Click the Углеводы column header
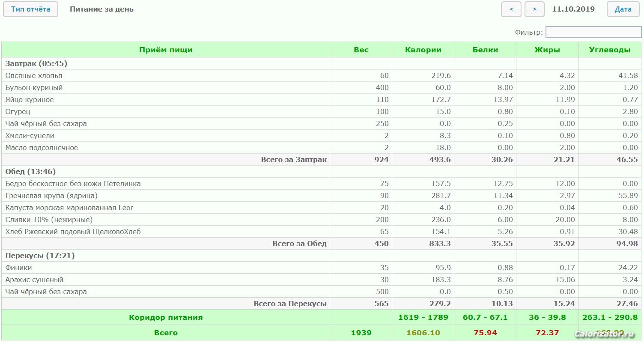 coord(610,50)
